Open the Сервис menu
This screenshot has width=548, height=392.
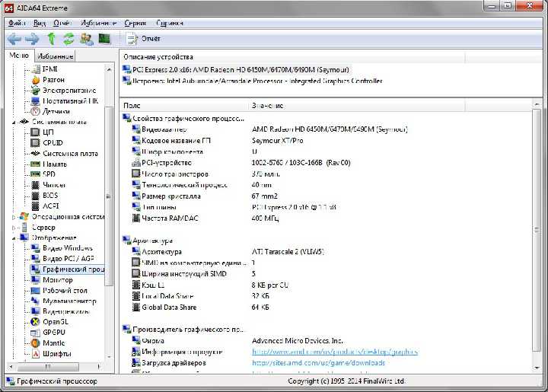click(135, 23)
